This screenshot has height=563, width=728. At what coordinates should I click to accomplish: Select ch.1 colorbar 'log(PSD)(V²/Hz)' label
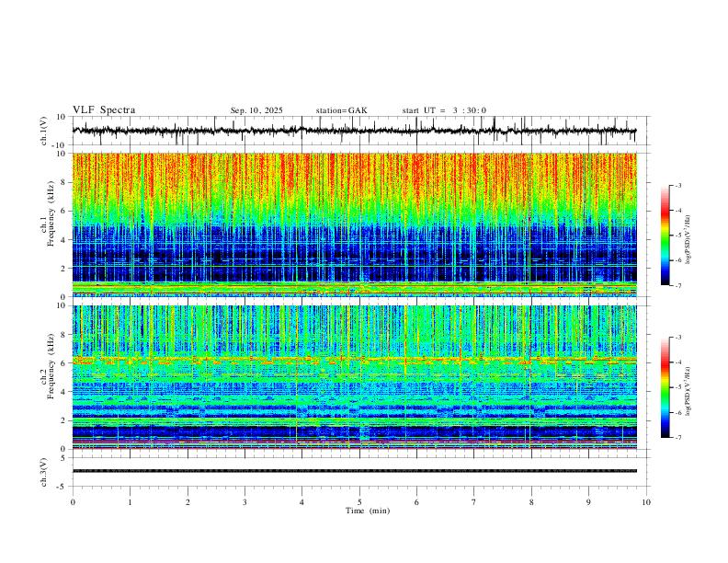(x=688, y=239)
